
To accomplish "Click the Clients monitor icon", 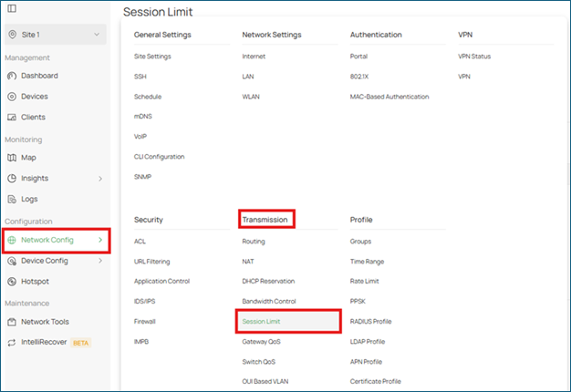I will click(12, 118).
